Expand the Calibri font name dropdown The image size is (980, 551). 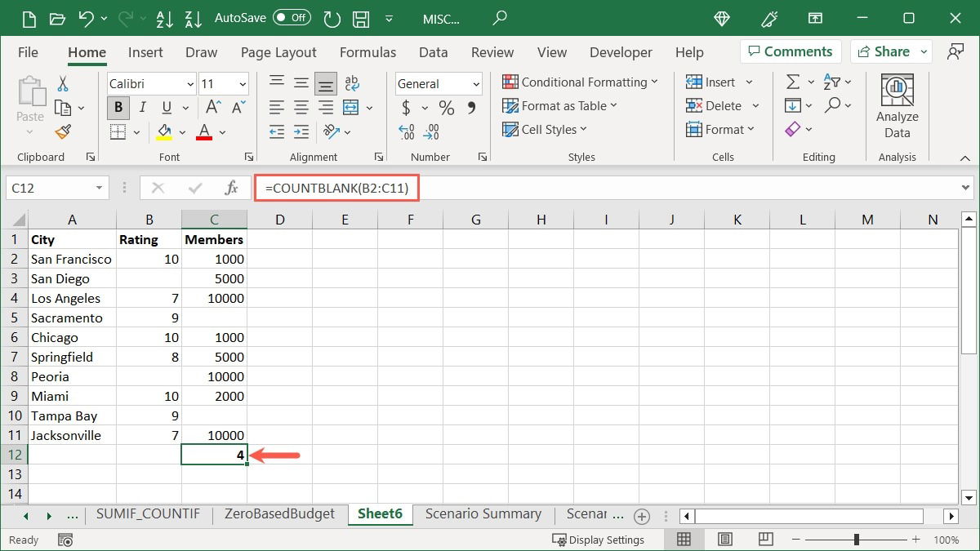[190, 84]
